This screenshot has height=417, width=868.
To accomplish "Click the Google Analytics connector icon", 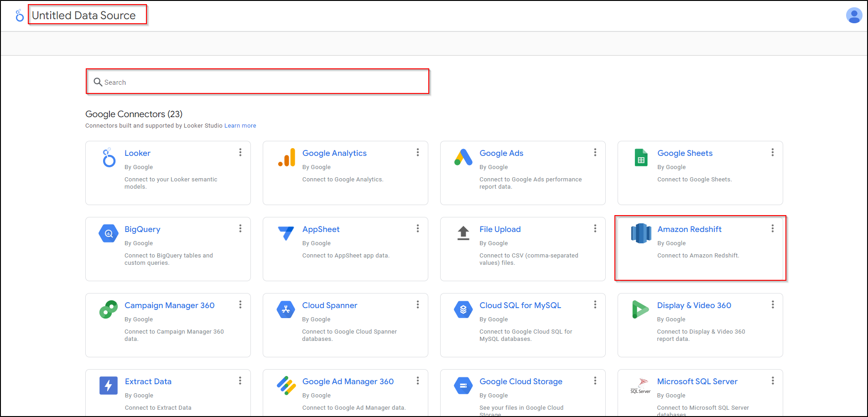I will [286, 158].
